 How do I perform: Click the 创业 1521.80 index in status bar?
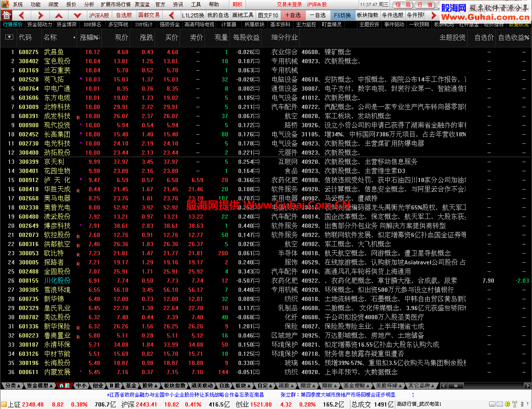click(254, 404)
